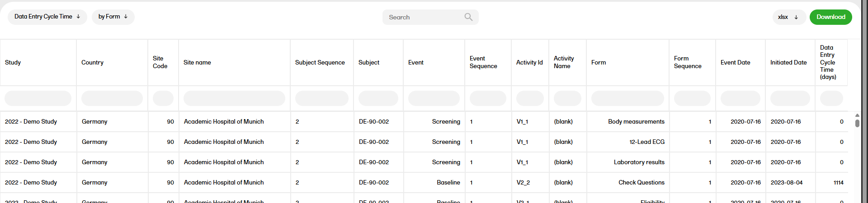Sort by the Event Date column header

(x=735, y=63)
